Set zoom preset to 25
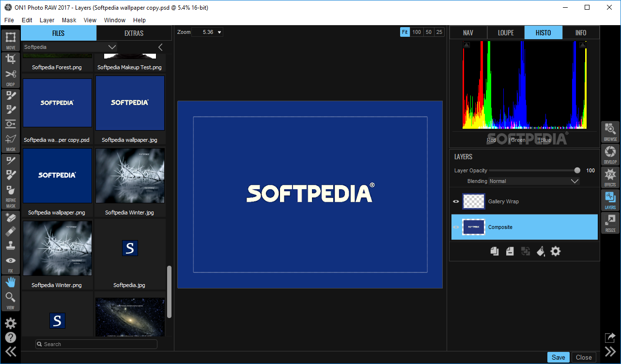Viewport: 621px width, 364px height. 439,32
